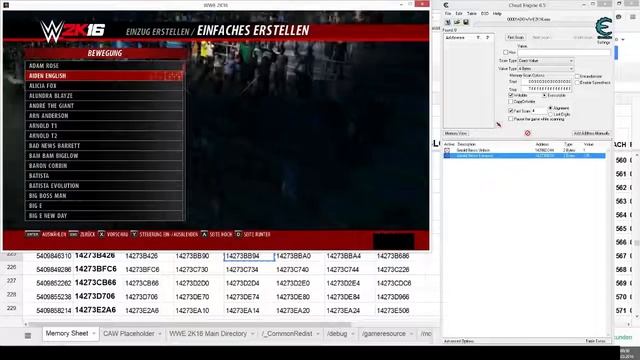Click Advanced Options in Cheat Engine
Image resolution: width=640 pixels, height=360 pixels.
(459, 341)
